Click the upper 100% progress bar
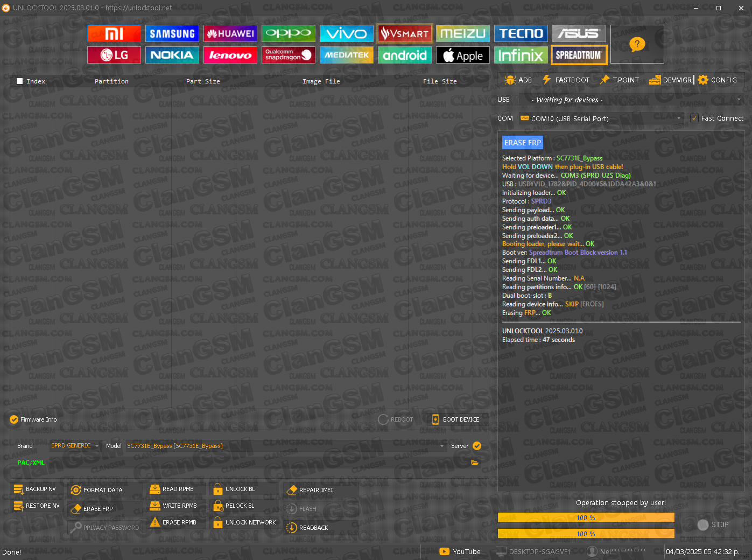This screenshot has width=752, height=560. [586, 517]
